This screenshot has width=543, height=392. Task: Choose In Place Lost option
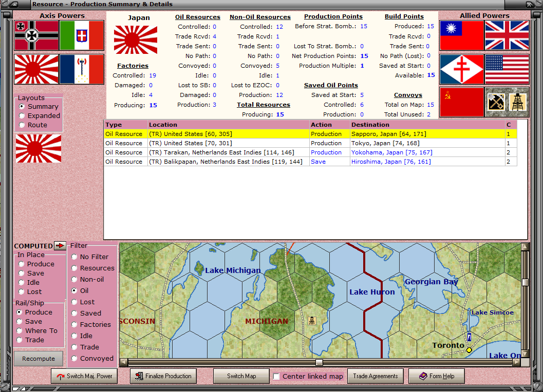pos(30,292)
